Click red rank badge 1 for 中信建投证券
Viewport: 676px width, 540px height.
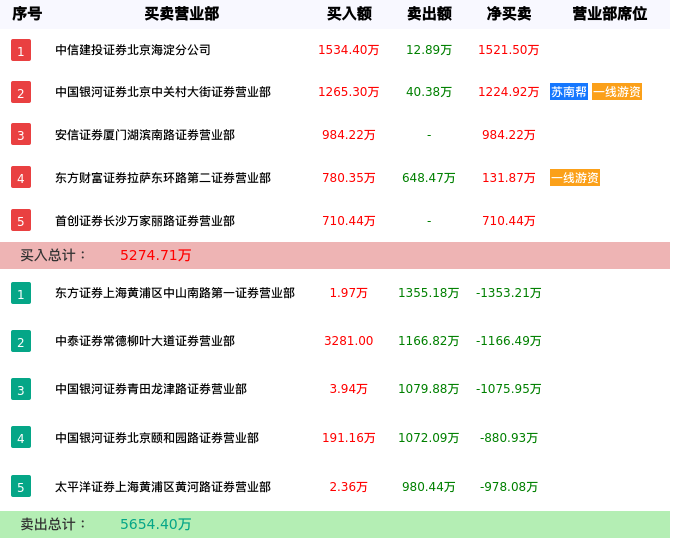tap(21, 50)
